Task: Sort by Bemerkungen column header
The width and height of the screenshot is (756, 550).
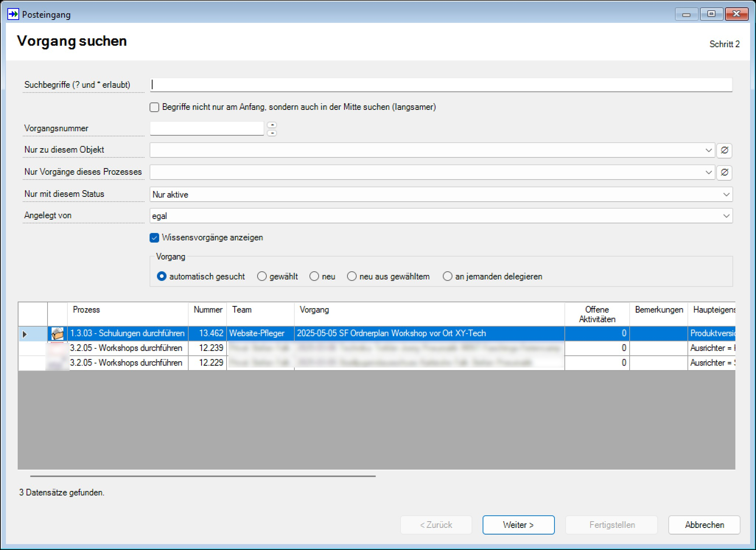Action: (x=659, y=314)
